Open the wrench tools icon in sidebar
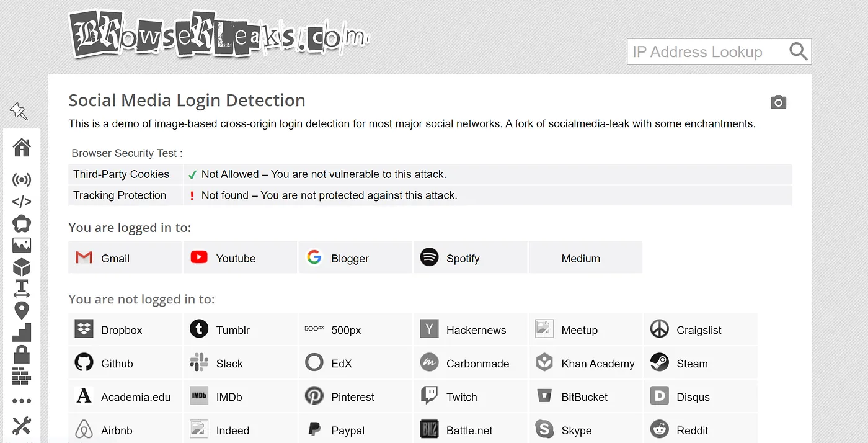Image resolution: width=868 pixels, height=443 pixels. pos(22,426)
